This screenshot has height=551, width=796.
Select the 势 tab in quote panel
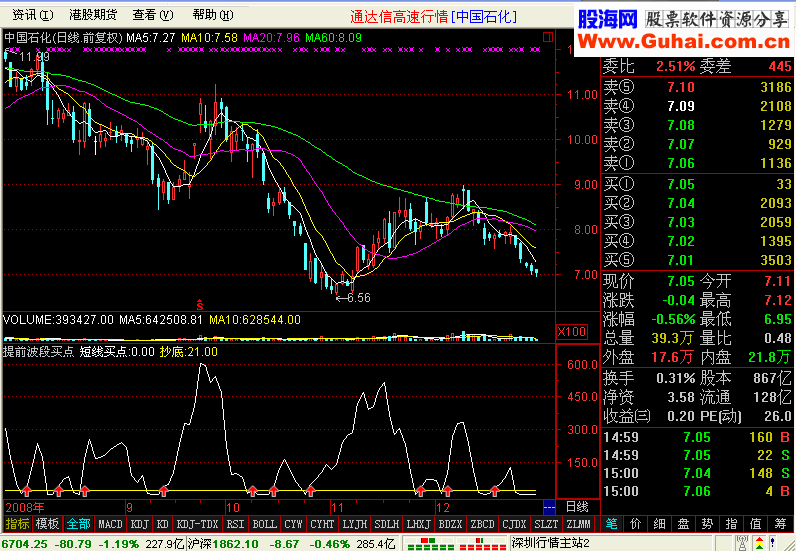tap(707, 524)
